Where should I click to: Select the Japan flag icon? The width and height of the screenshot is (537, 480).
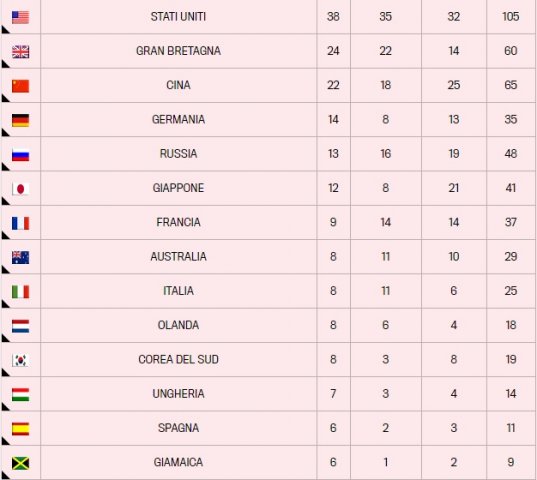click(20, 189)
